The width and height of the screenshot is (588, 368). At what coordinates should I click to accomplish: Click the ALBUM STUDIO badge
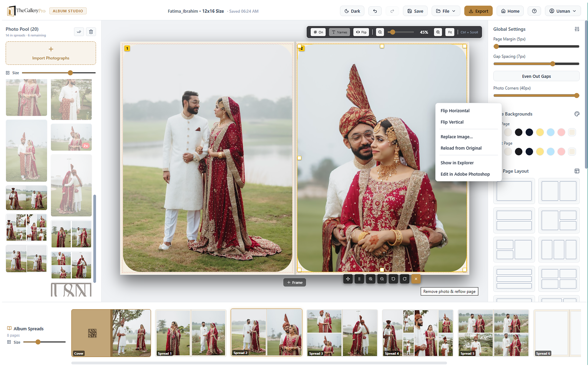pyautogui.click(x=68, y=11)
